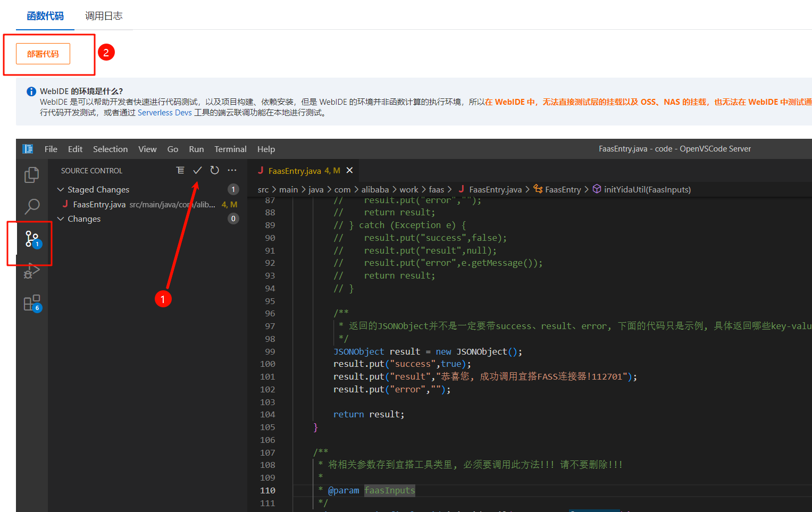Open the Search view icon
The height and width of the screenshot is (512, 812).
coord(32,206)
